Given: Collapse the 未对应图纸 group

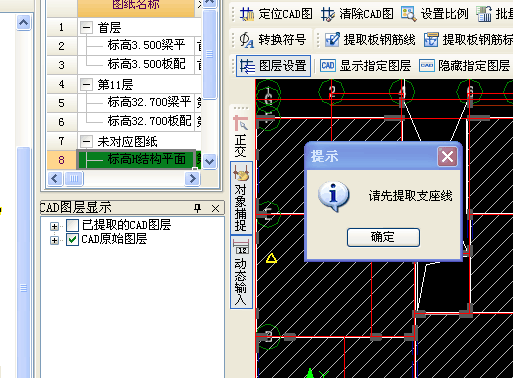Looking at the screenshot, I should [x=86, y=142].
